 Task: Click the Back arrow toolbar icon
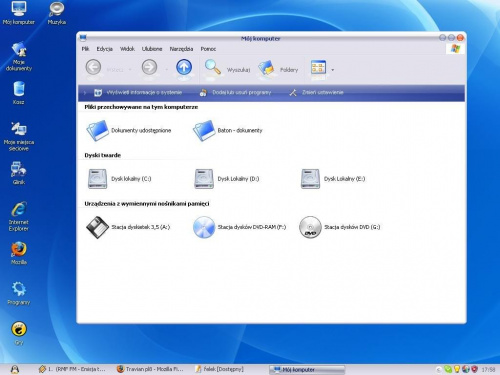click(93, 67)
